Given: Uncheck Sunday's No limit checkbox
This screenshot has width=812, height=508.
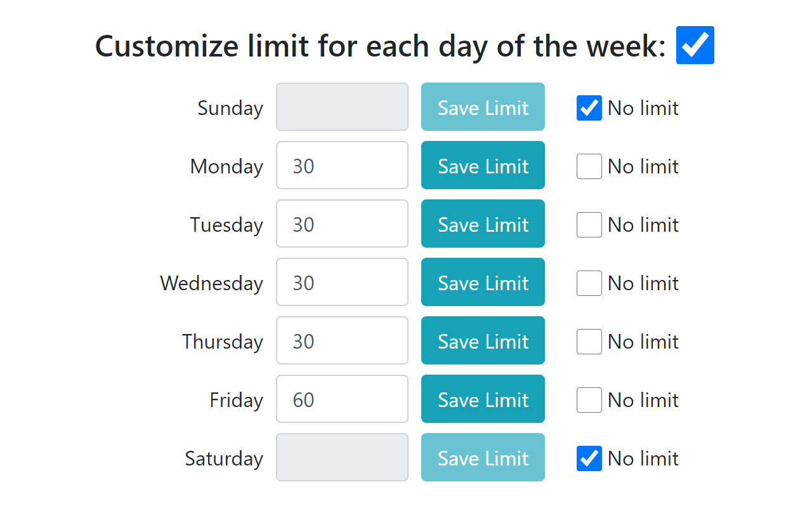Looking at the screenshot, I should [589, 108].
